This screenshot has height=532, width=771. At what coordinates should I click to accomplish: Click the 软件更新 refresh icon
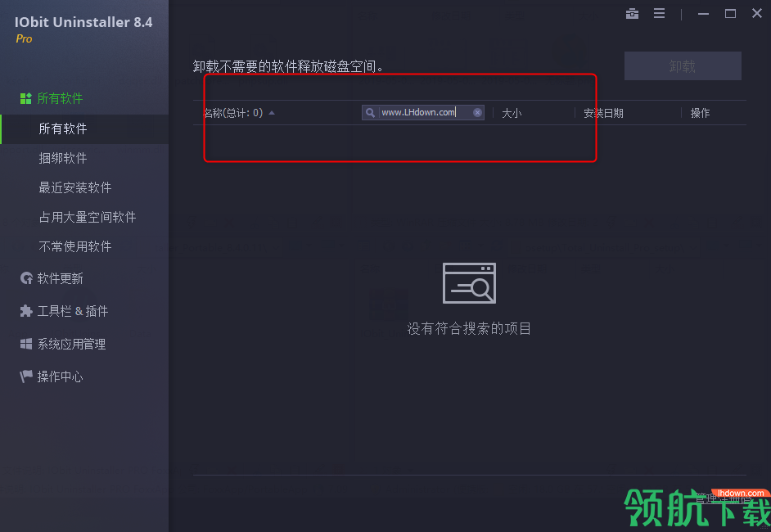26,278
